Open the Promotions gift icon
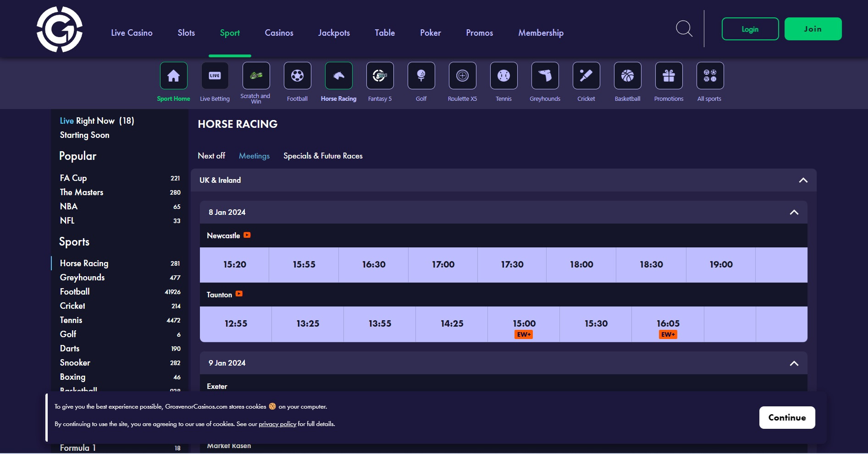Viewport: 868px width, 454px height. point(669,76)
